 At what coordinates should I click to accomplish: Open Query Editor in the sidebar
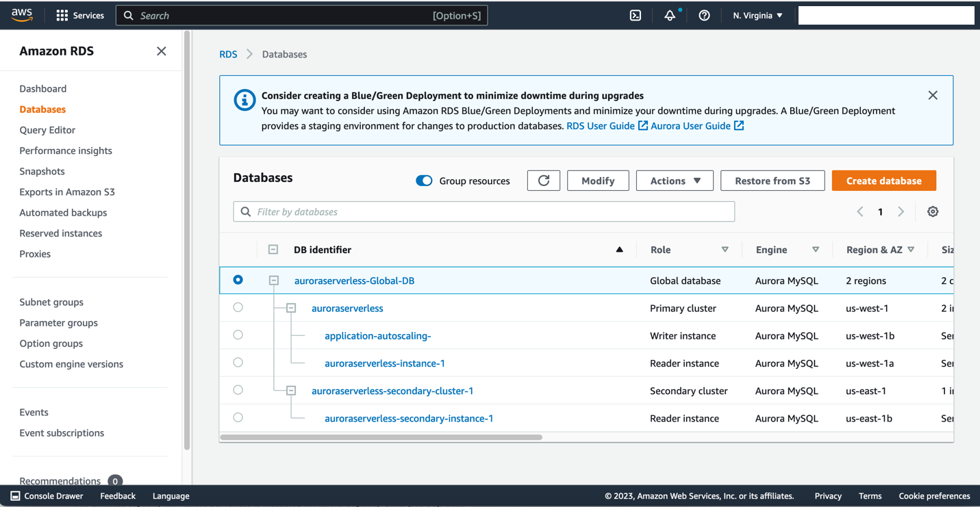[47, 130]
